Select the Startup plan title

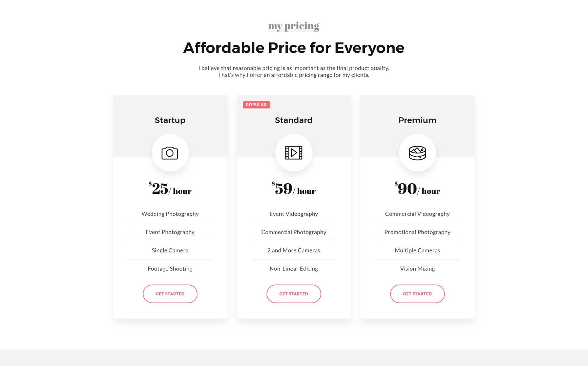[x=170, y=120]
